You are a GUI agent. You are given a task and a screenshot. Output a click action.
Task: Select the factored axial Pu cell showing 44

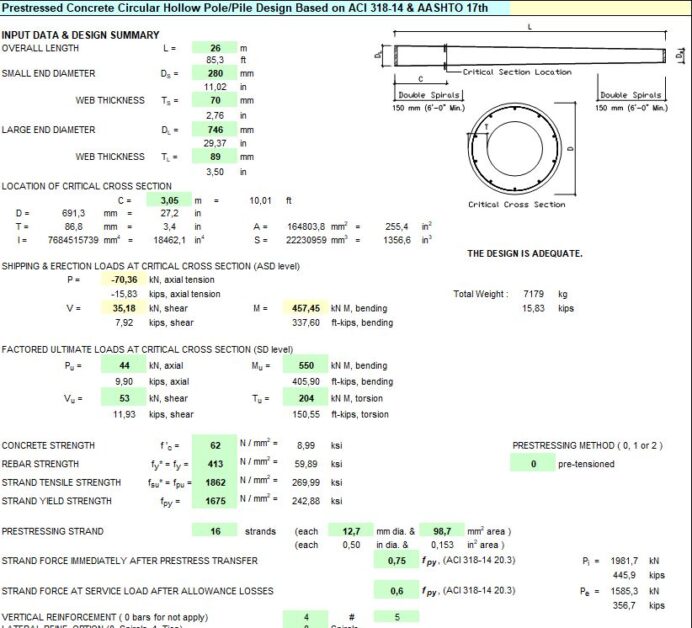click(124, 365)
